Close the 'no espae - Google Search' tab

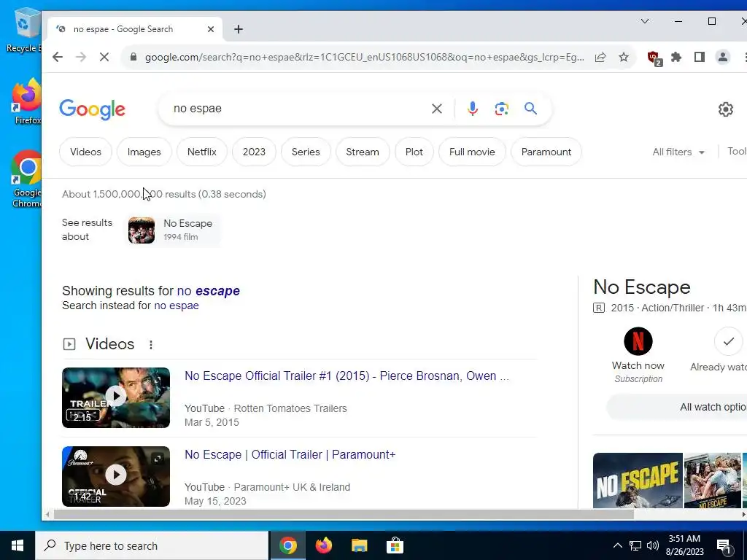[x=211, y=29]
